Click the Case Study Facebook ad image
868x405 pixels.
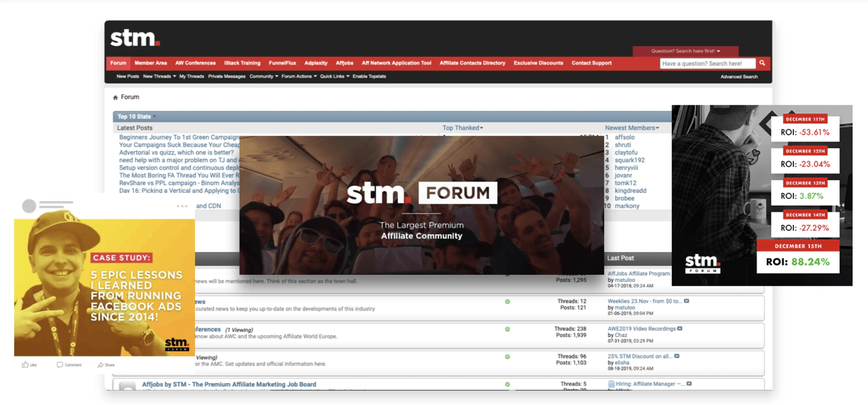pos(104,288)
